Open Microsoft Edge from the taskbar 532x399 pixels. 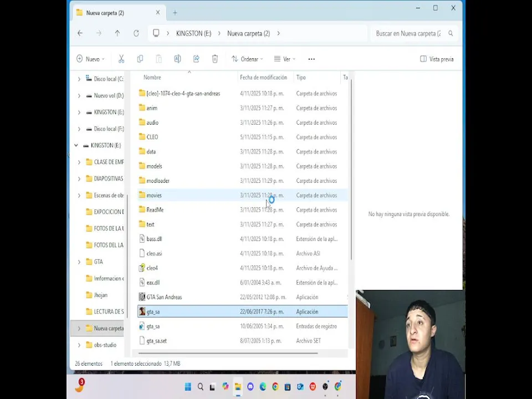point(263,386)
